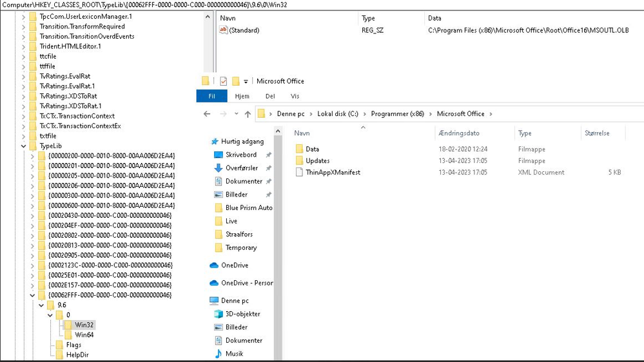Open the 3D-objekter folder
This screenshot has width=644, height=362.
pyautogui.click(x=242, y=314)
